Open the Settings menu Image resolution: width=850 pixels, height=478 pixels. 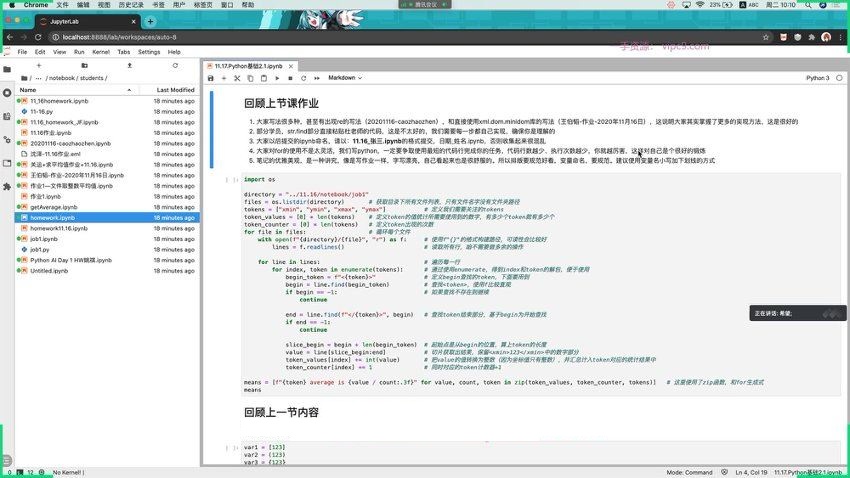tap(149, 51)
